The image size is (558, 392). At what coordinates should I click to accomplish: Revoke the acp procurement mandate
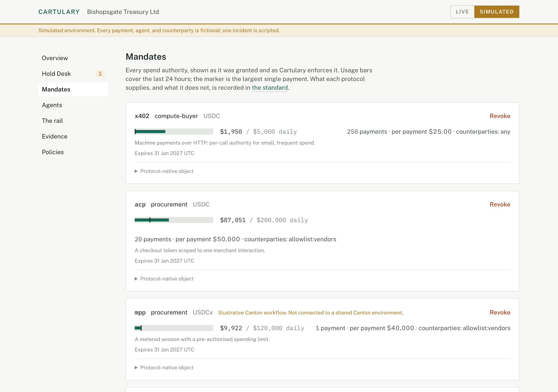click(500, 204)
